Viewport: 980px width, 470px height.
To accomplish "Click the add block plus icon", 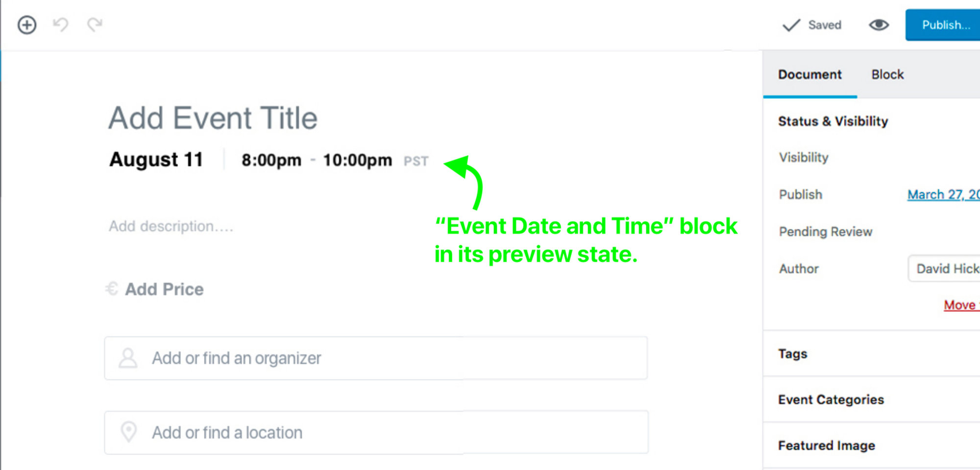I will [x=27, y=25].
